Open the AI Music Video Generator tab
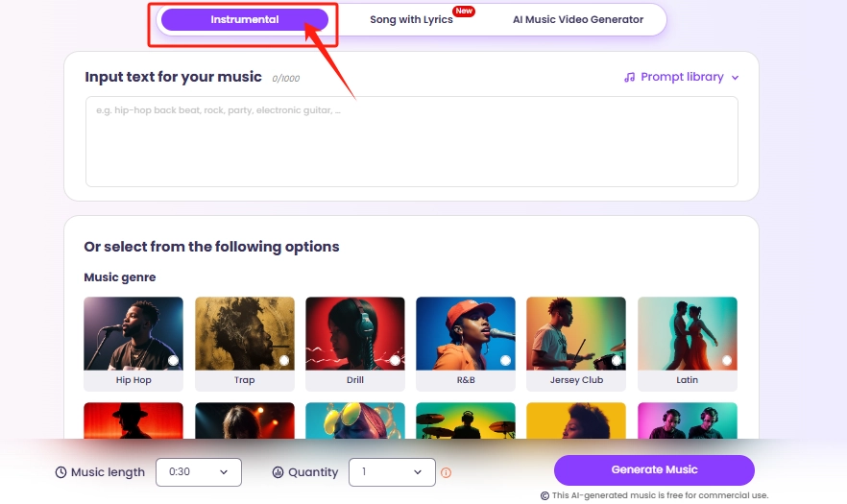This screenshot has height=504, width=847. tap(578, 19)
